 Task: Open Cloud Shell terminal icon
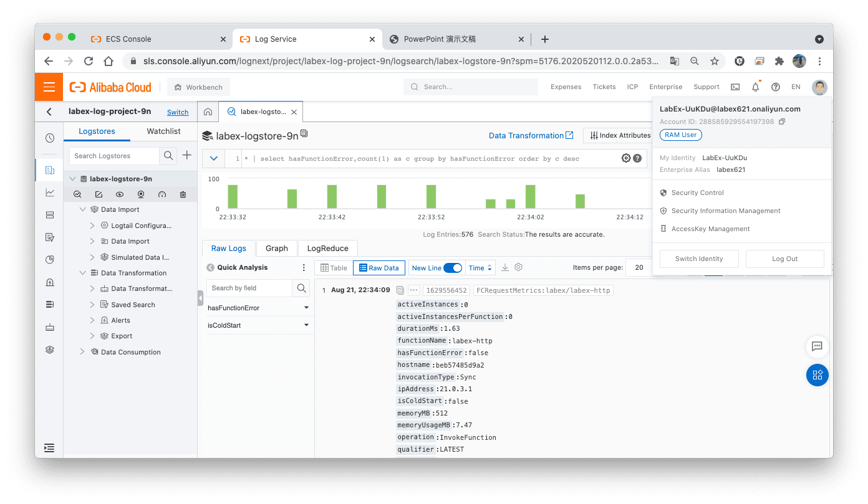pos(735,87)
